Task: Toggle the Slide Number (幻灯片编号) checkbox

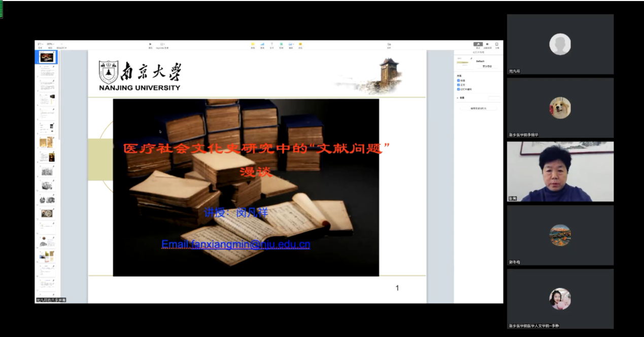Action: 458,89
